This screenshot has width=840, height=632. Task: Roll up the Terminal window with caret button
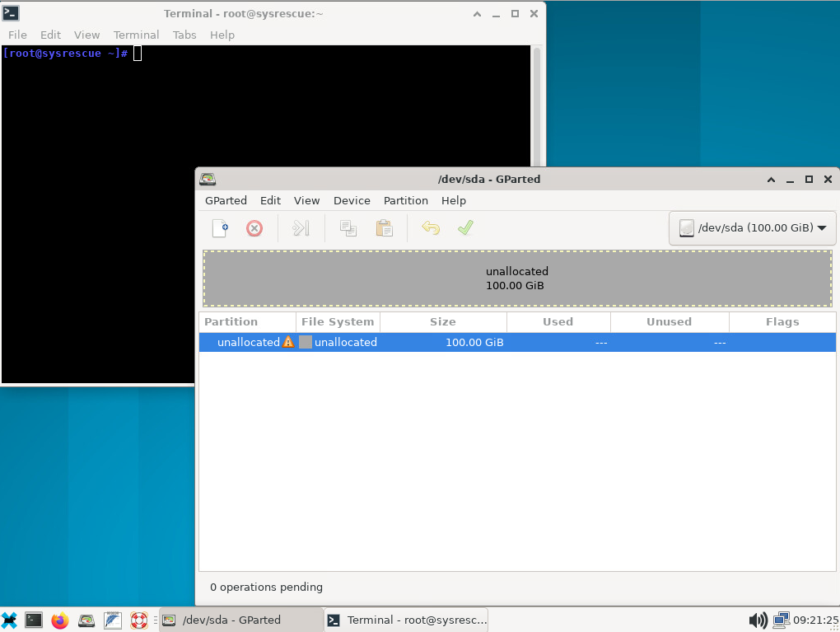[477, 14]
